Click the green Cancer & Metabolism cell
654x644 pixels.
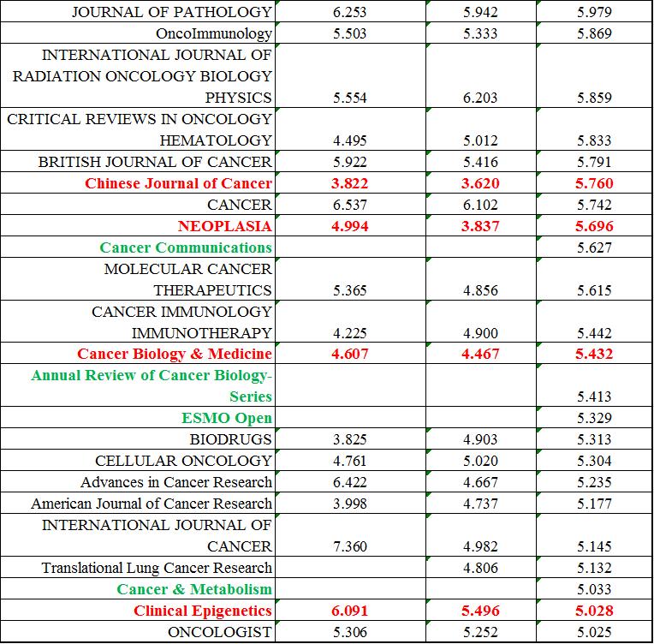138,588
